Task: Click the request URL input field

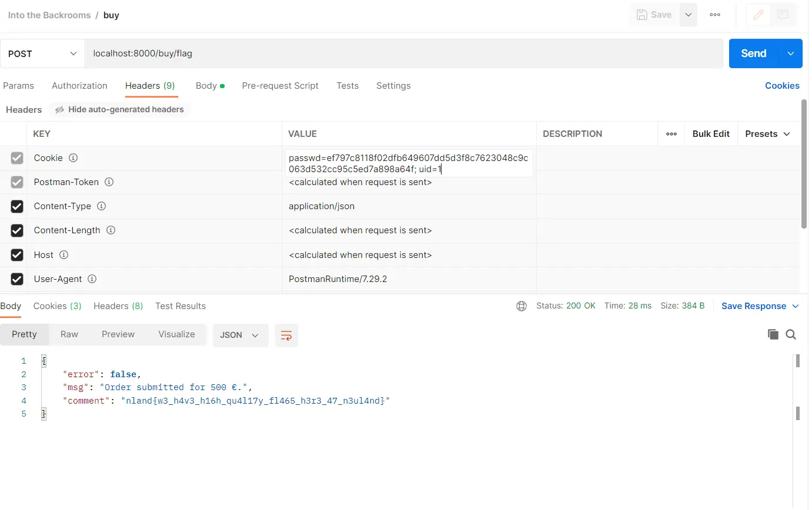Action: click(403, 53)
